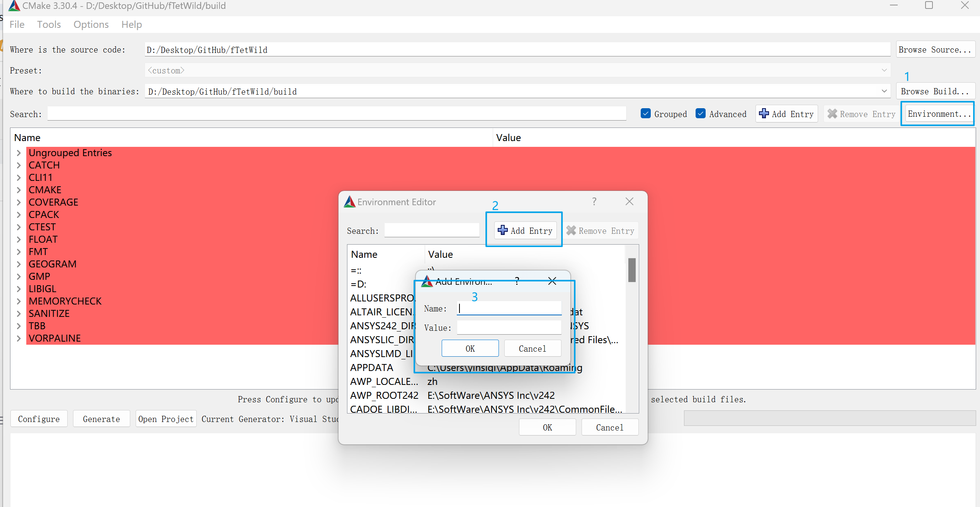Open the Options menu
The image size is (980, 507).
pos(91,24)
